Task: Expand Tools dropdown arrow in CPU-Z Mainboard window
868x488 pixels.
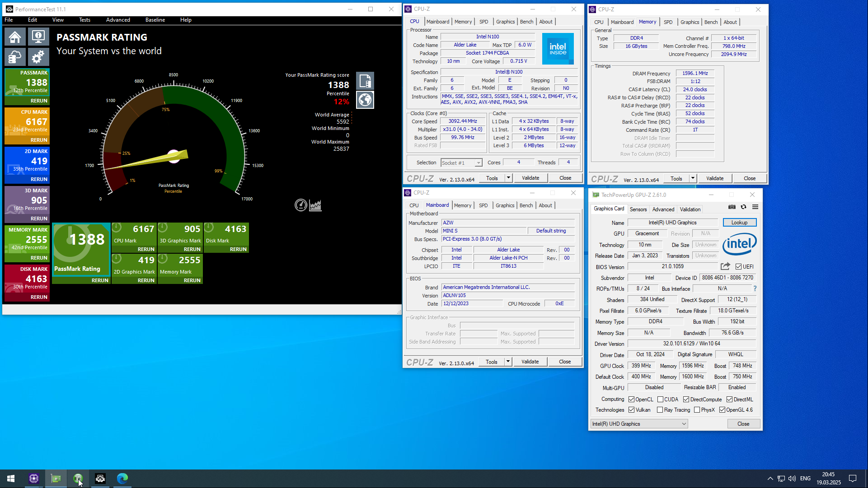Action: coord(508,362)
